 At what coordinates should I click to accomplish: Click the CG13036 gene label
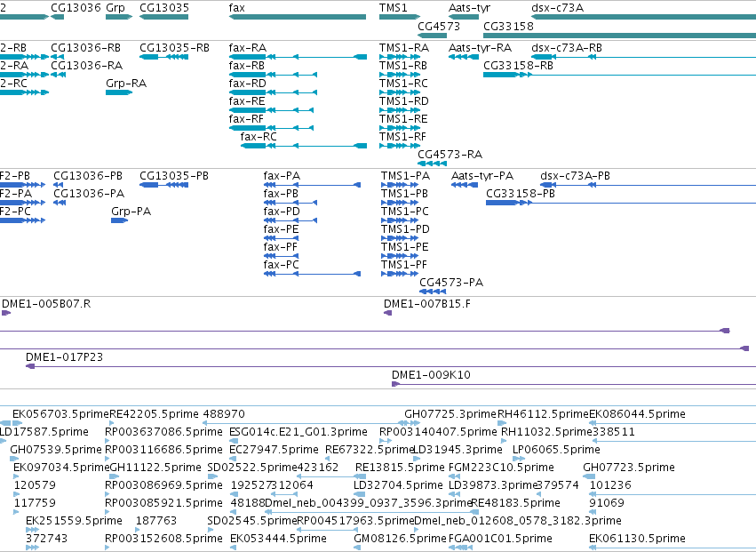[76, 8]
